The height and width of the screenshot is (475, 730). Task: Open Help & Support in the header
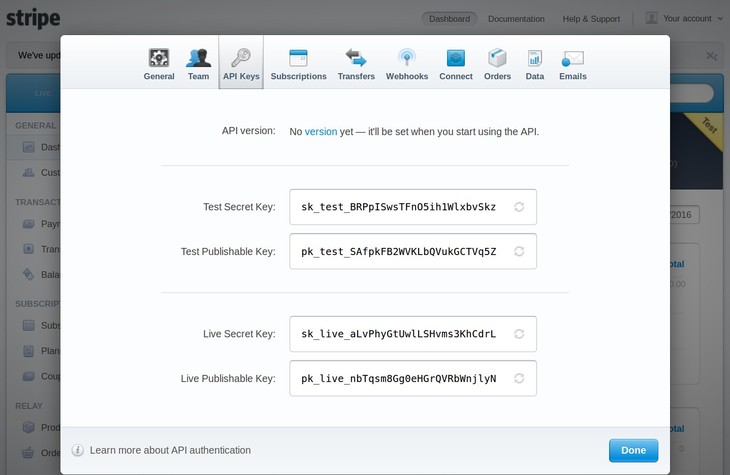click(x=591, y=19)
